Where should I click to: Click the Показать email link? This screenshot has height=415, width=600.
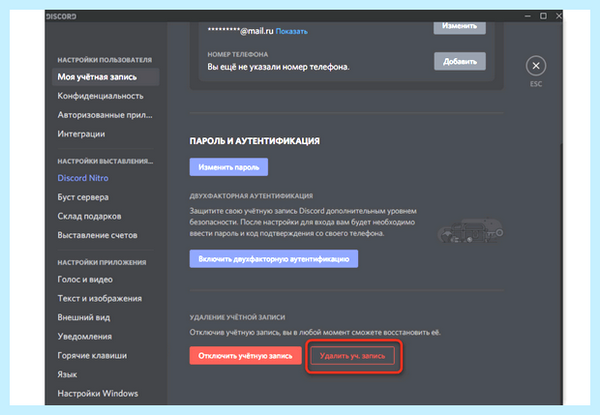coord(292,31)
